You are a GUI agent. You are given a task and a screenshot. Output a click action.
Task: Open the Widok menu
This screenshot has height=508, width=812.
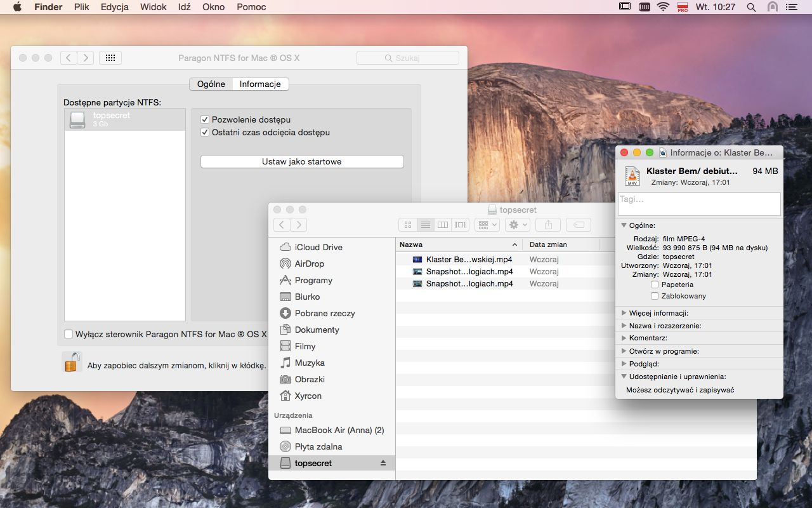click(x=153, y=7)
